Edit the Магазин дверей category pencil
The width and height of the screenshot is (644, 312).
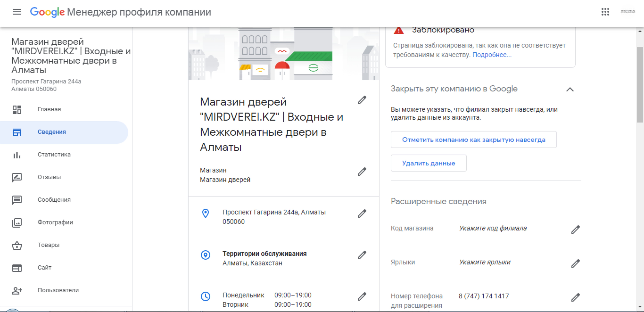click(361, 172)
